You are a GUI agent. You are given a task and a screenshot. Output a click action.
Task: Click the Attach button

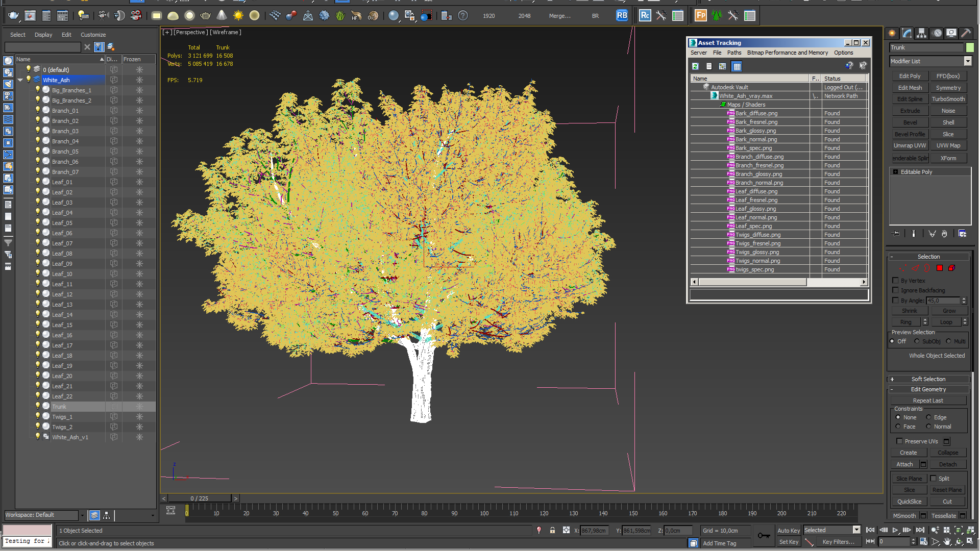pos(904,464)
